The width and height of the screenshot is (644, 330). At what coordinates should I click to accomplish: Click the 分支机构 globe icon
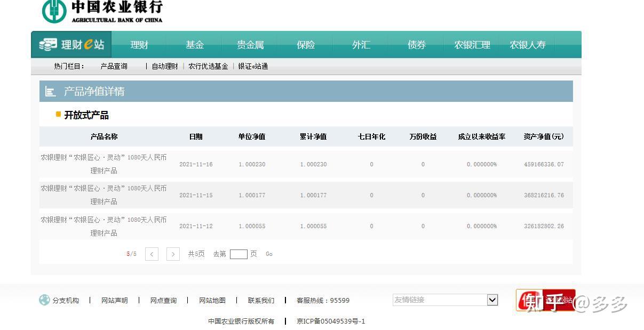click(44, 300)
